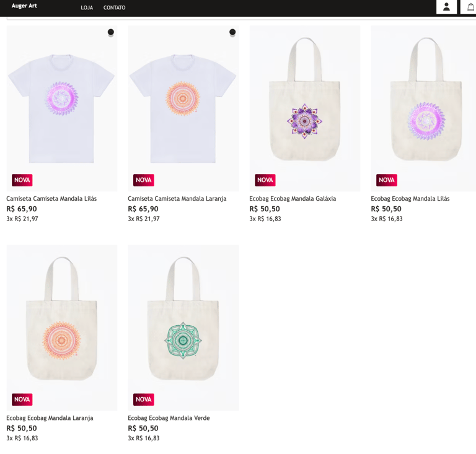The height and width of the screenshot is (454, 476).
Task: Click the Ecobag Ecobag Mandala Verde title
Action: pos(169,418)
